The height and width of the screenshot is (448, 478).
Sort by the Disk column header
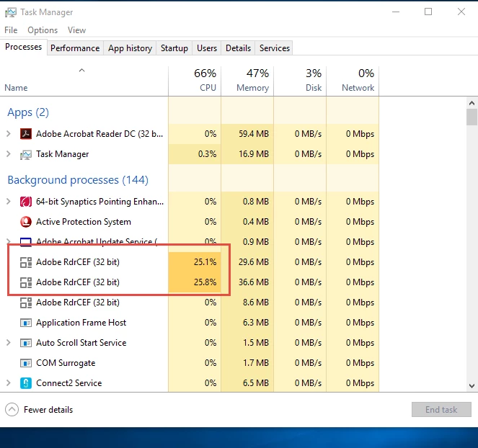pos(300,81)
